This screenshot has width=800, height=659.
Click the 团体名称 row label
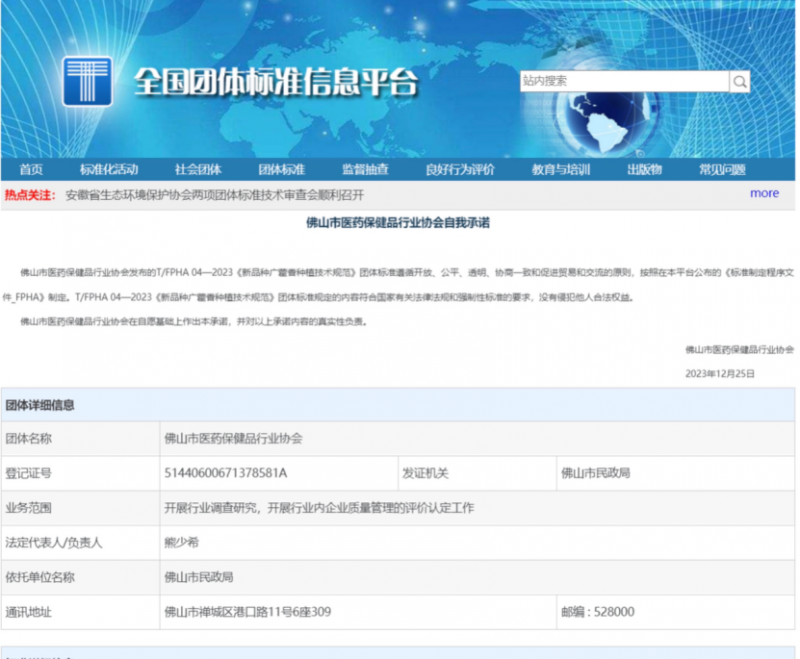(x=29, y=438)
